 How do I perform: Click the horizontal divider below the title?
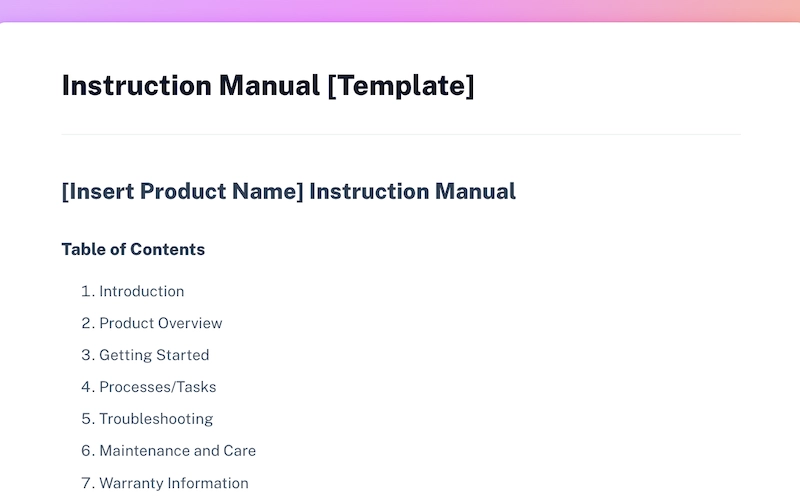pyautogui.click(x=400, y=134)
